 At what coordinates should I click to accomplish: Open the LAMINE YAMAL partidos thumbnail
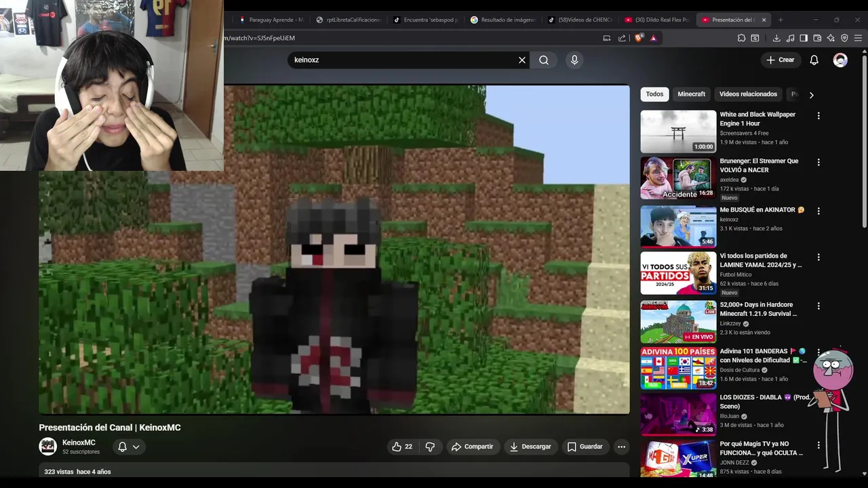[x=678, y=273]
